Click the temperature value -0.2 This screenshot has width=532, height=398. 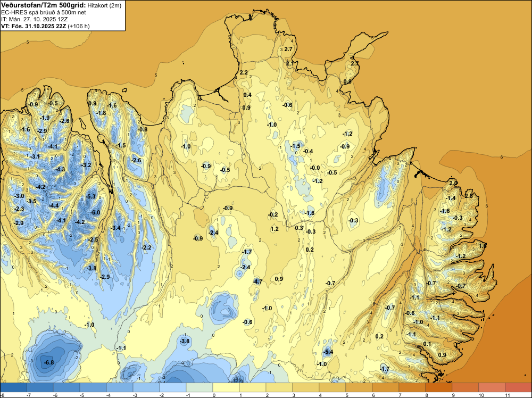click(x=273, y=214)
